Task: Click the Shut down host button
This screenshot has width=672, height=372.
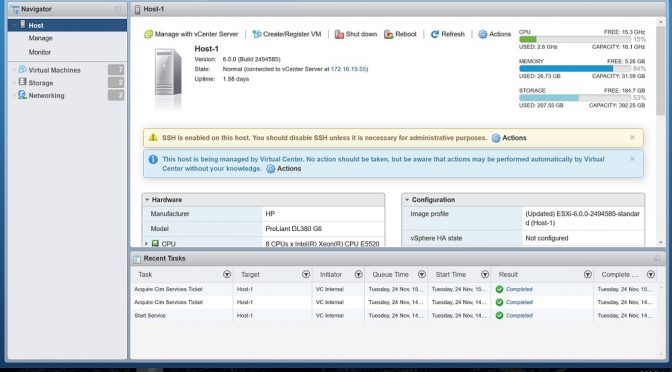Action: 356,34
